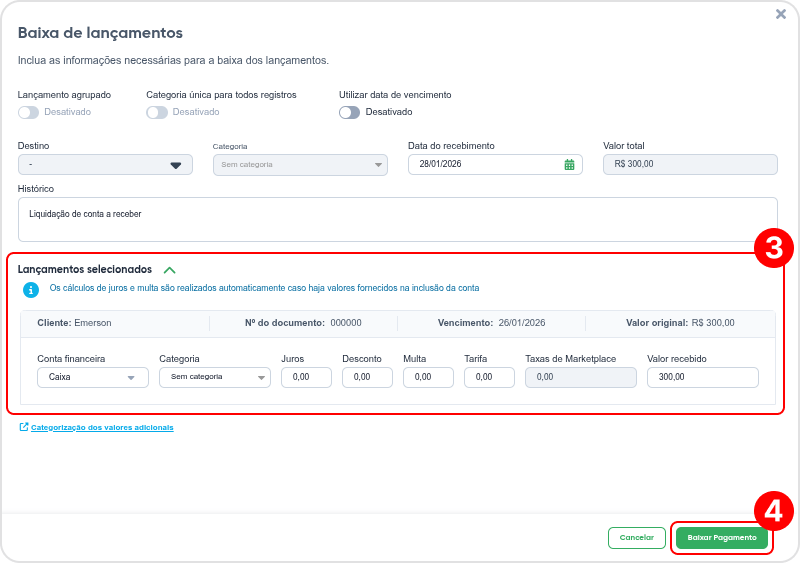This screenshot has height=563, width=800.
Task: Open the Destino dropdown
Action: pos(105,165)
